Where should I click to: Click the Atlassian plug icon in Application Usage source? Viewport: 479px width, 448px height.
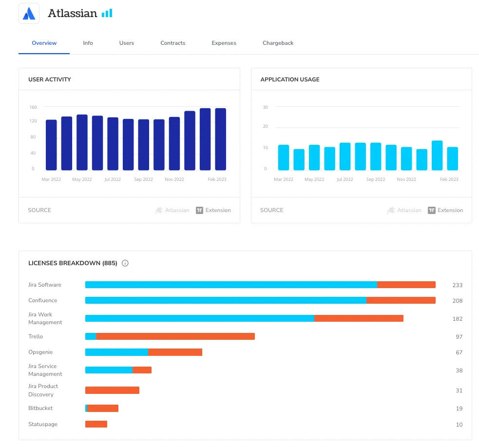(391, 210)
